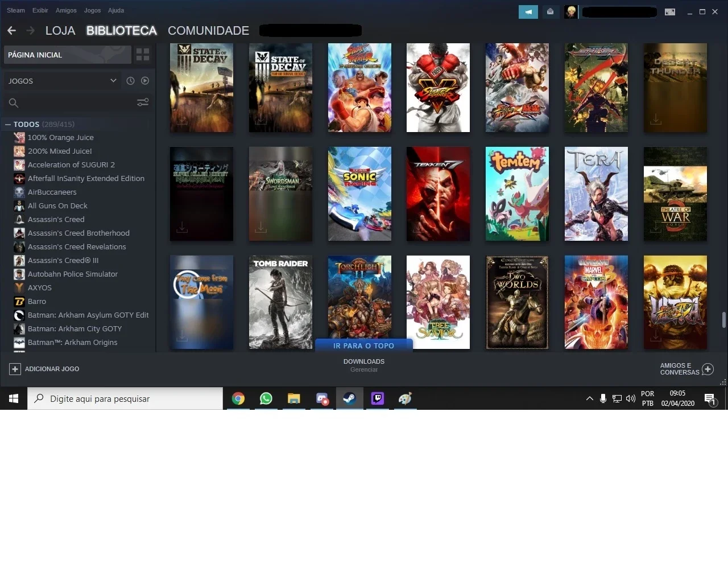728x584 pixels.
Task: Open the inbox envelope icon
Action: [550, 11]
